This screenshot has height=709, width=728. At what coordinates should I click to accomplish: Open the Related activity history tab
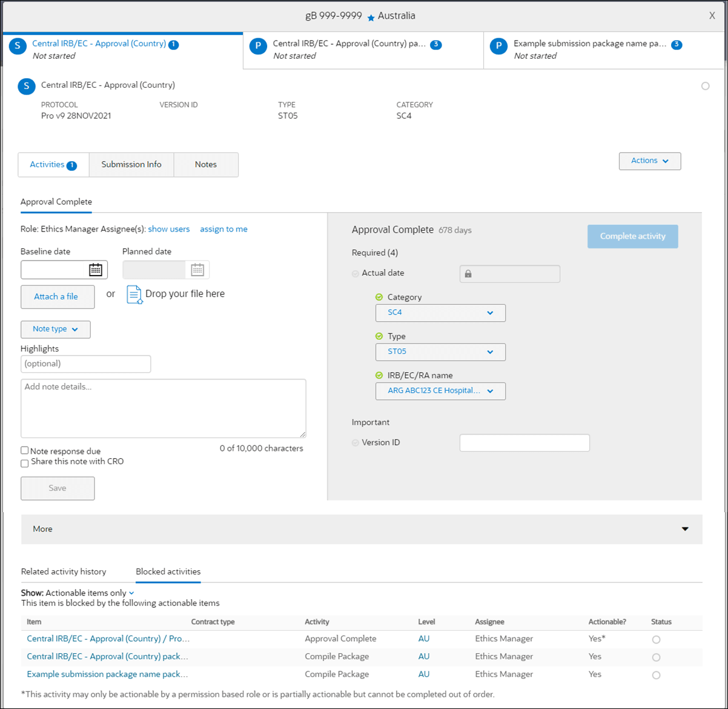(x=64, y=571)
